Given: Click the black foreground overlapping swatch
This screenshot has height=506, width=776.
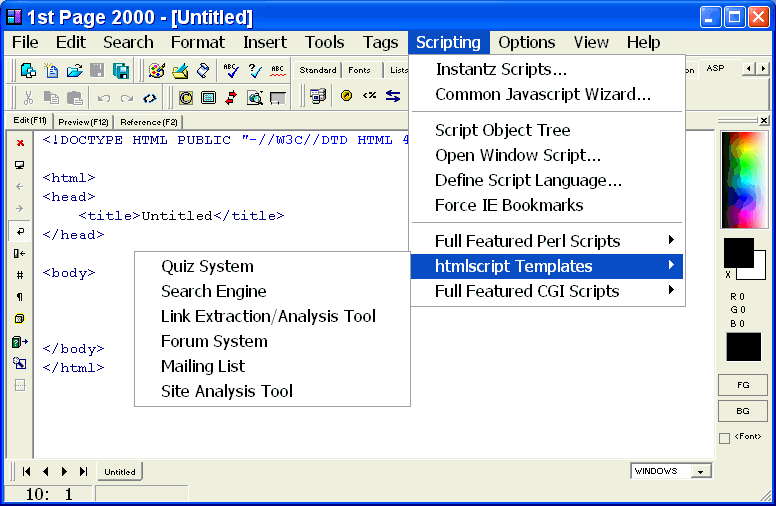Looking at the screenshot, I should (x=739, y=253).
